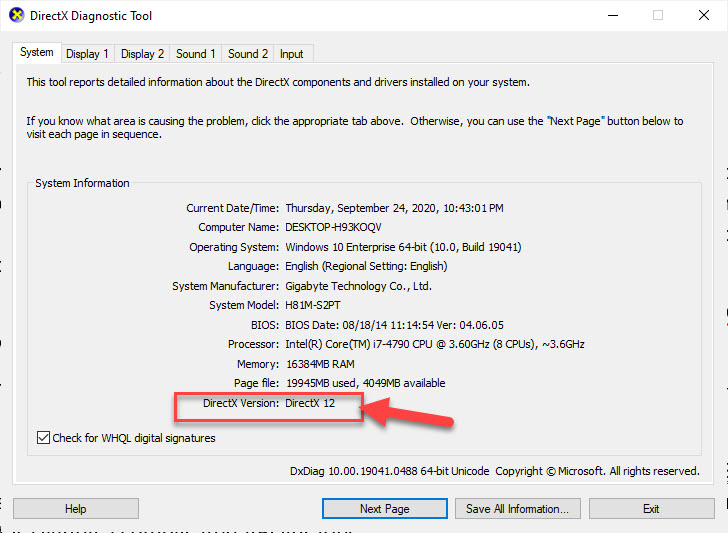The width and height of the screenshot is (728, 533).
Task: Open the Input tab
Action: (292, 54)
